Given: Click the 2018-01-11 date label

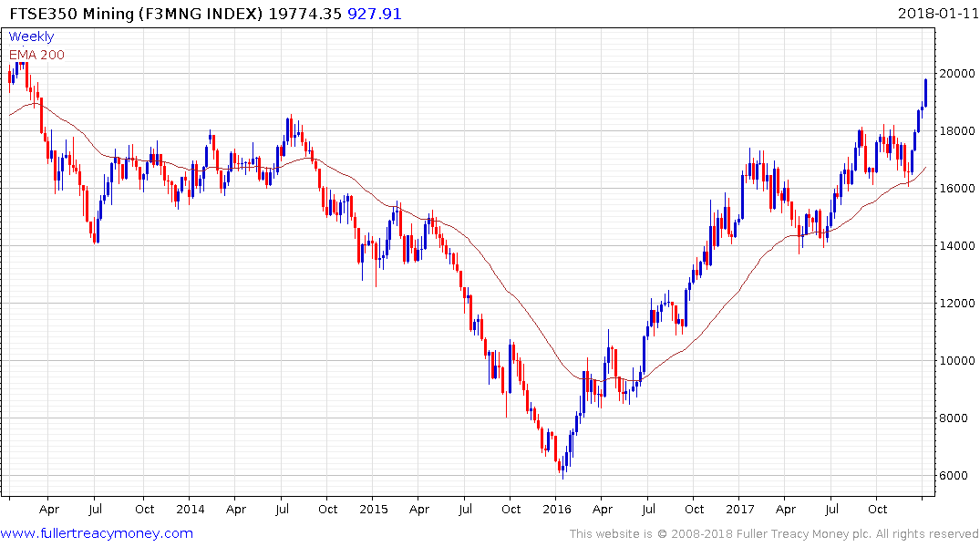Looking at the screenshot, I should [x=935, y=14].
